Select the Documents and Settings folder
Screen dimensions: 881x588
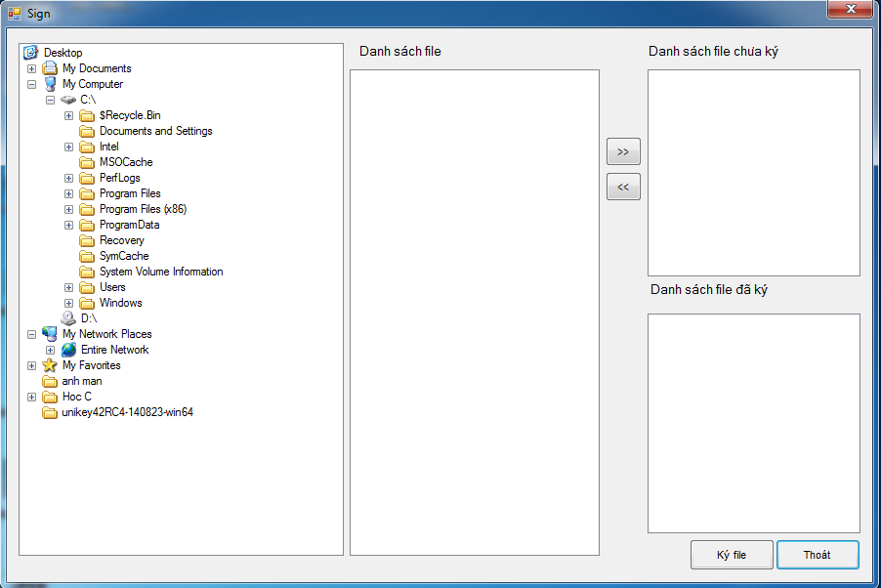pyautogui.click(x=155, y=131)
